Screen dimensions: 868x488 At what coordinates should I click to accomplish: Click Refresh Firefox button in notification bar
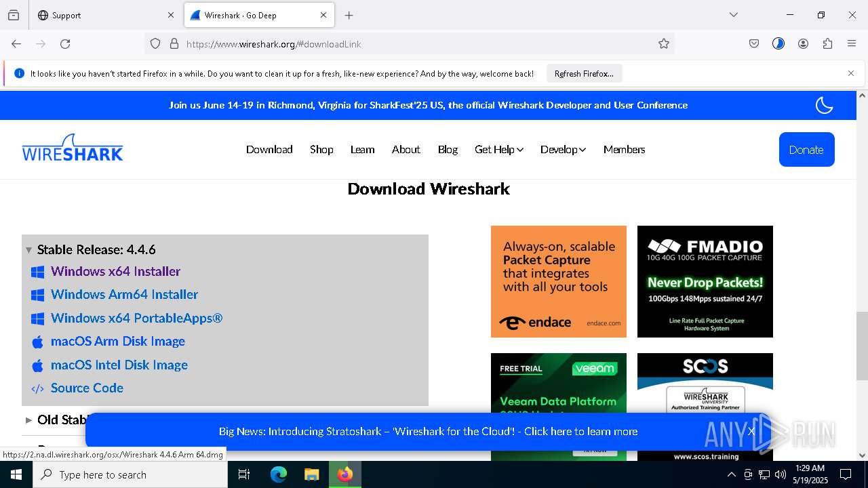click(584, 74)
